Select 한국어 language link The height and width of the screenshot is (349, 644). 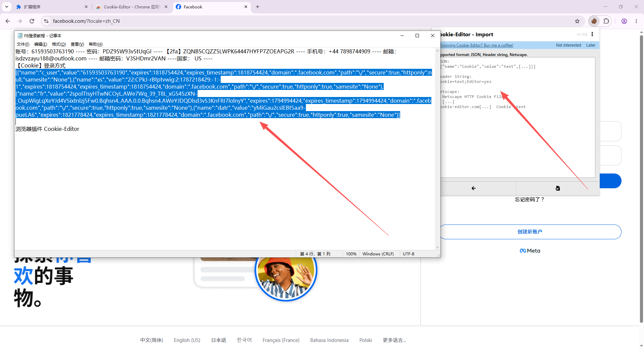pos(244,340)
